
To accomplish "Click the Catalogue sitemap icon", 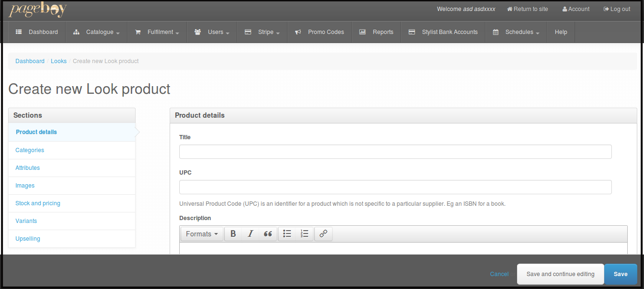I will 76,32.
